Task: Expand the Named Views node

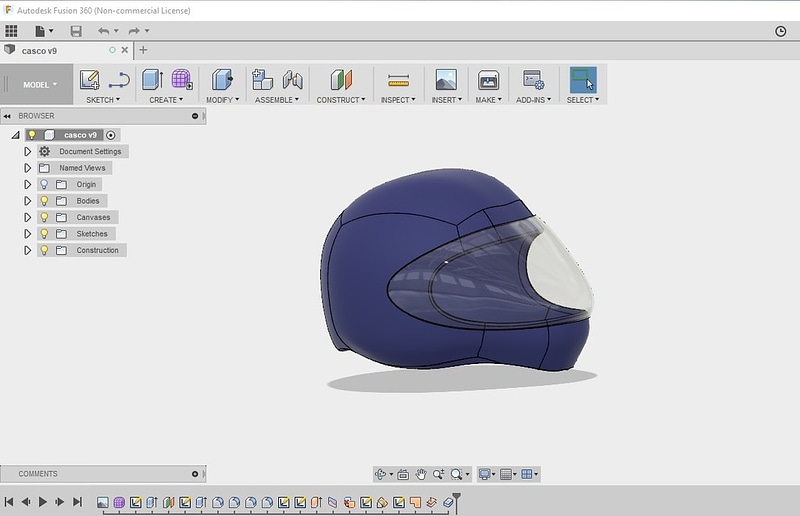Action: (x=28, y=168)
